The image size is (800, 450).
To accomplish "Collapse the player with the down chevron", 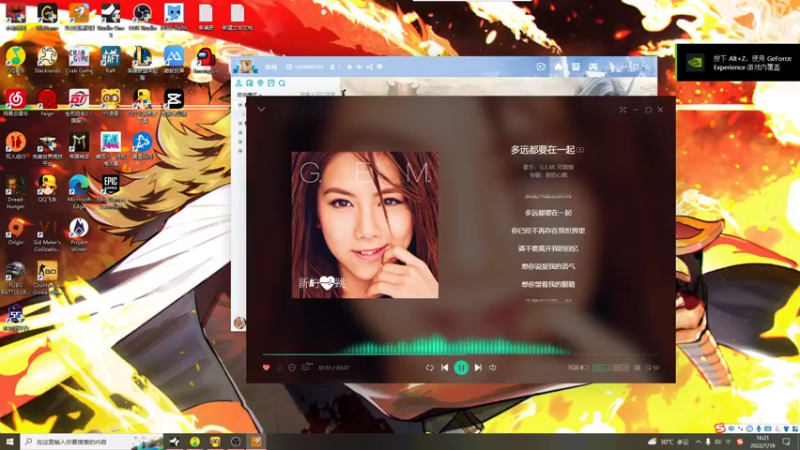I will (x=261, y=109).
